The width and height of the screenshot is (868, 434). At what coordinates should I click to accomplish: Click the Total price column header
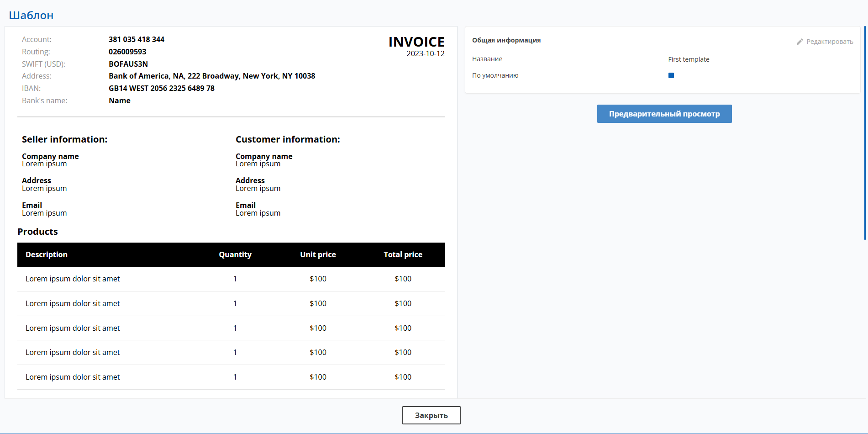[403, 254]
